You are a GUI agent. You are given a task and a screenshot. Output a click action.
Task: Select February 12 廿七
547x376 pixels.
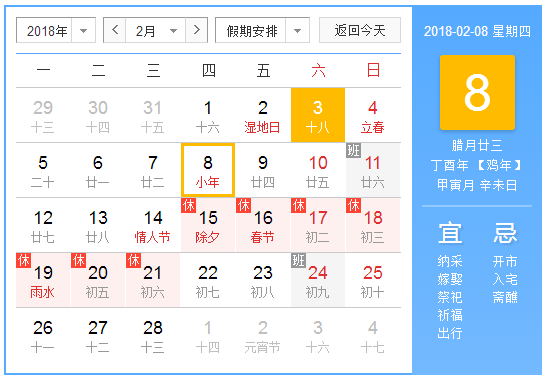43,225
